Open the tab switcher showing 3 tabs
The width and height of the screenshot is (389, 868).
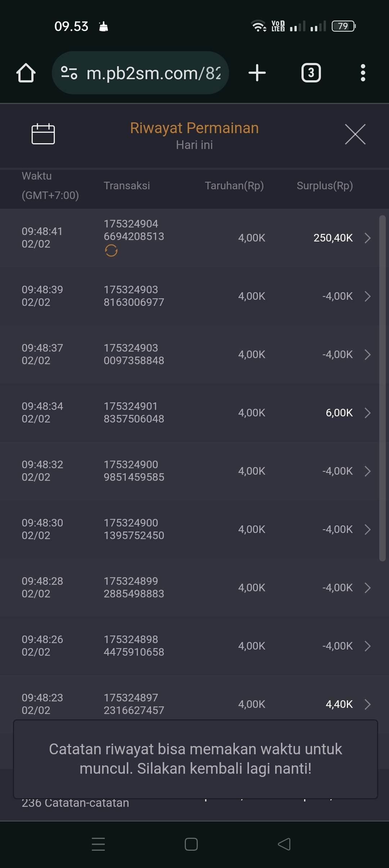311,73
